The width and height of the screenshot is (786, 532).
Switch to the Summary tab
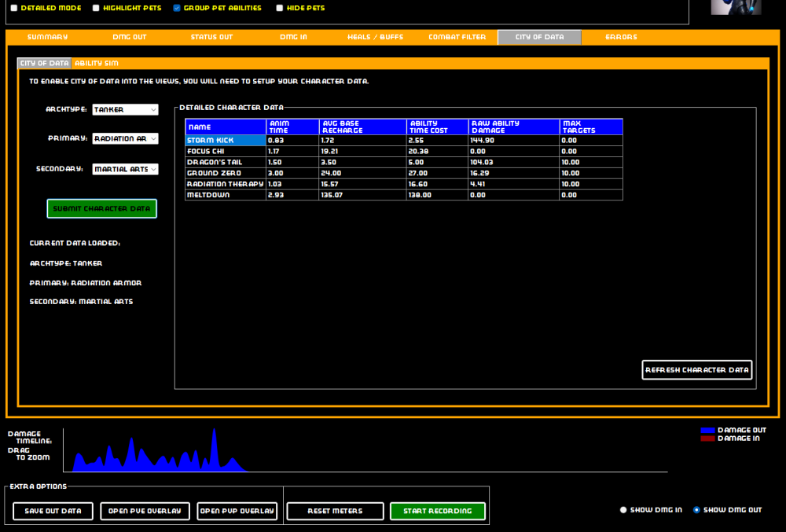pos(47,37)
